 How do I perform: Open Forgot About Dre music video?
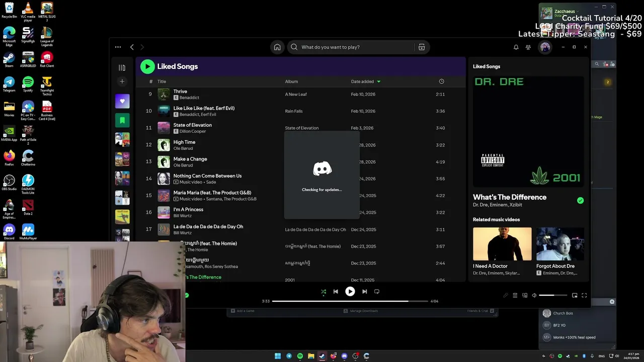(x=560, y=244)
